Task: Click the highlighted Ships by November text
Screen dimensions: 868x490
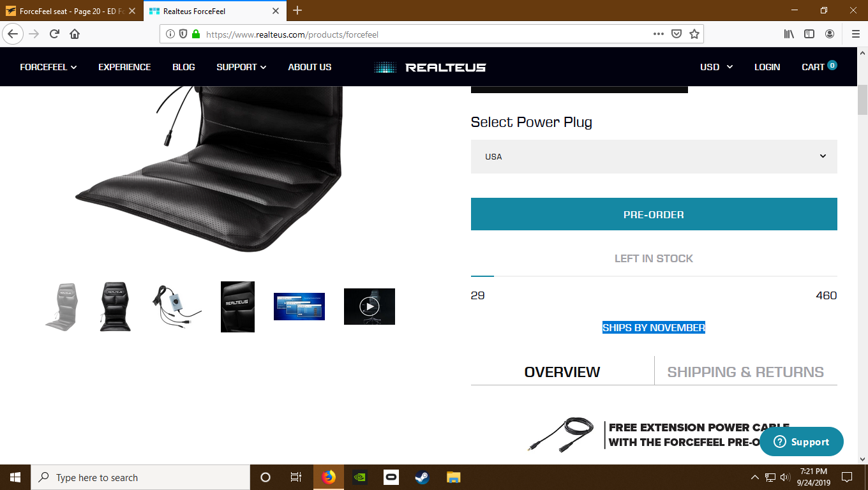Action: 654,327
